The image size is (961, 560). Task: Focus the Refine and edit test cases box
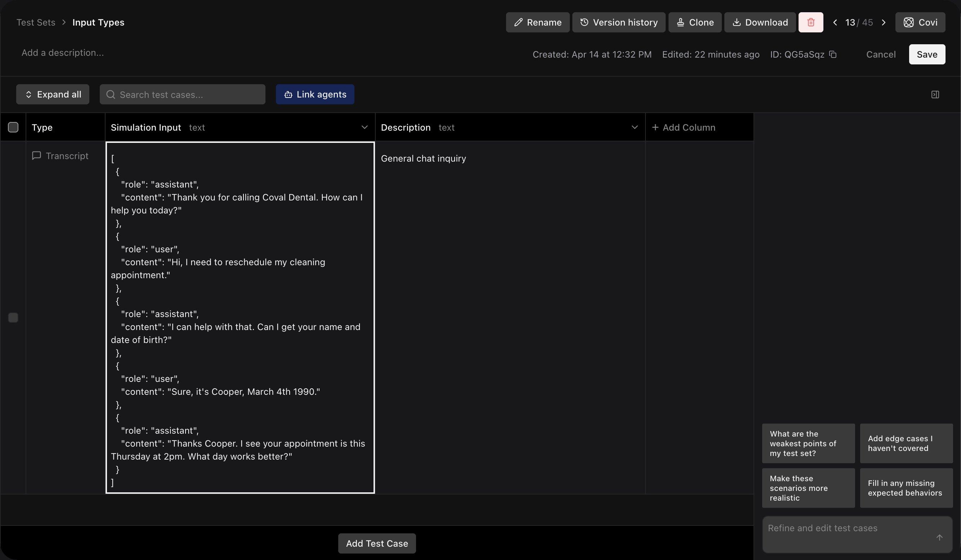857,534
